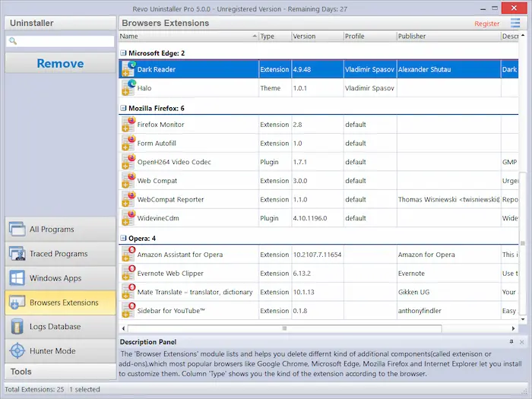Click the Evernote Web Clipper icon
The width and height of the screenshot is (532, 399).
[128, 273]
